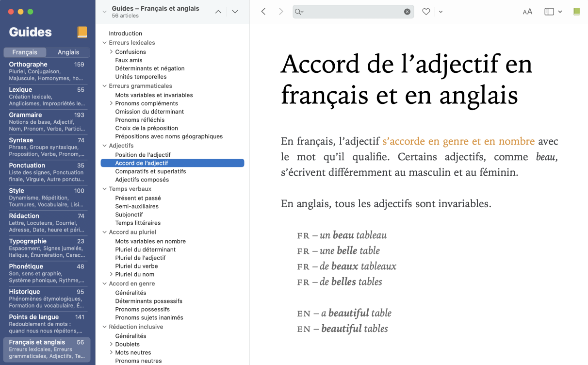Open the chevron next to the layout icon

(x=561, y=11)
